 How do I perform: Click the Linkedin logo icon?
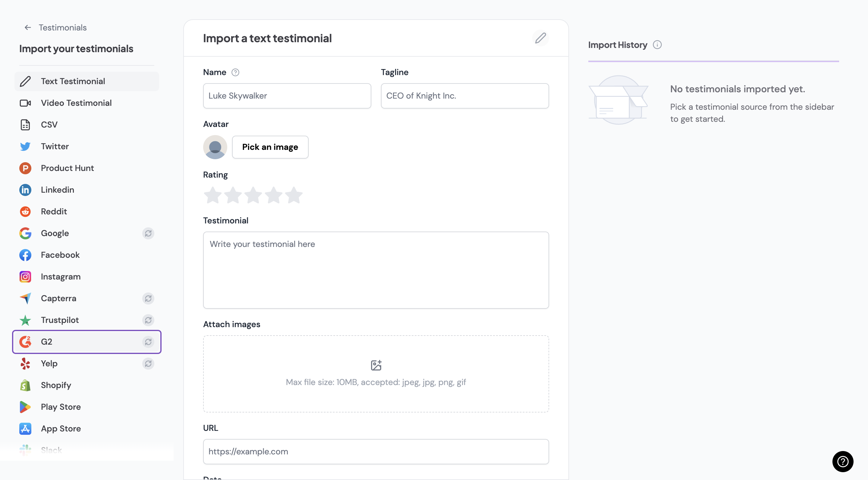[25, 190]
